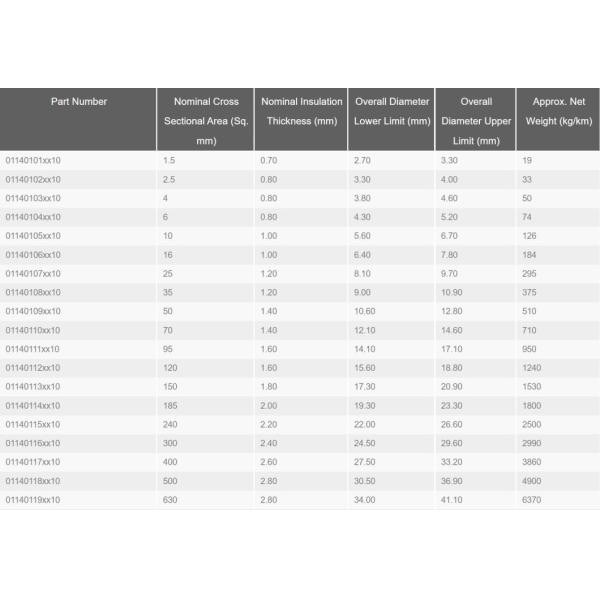This screenshot has width=600, height=600.
Task: Select part number 01140101xx10
Action: tap(33, 160)
